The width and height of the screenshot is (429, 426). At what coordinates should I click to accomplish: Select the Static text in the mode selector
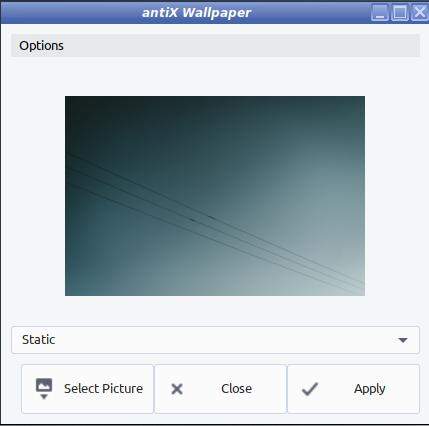[x=38, y=340]
